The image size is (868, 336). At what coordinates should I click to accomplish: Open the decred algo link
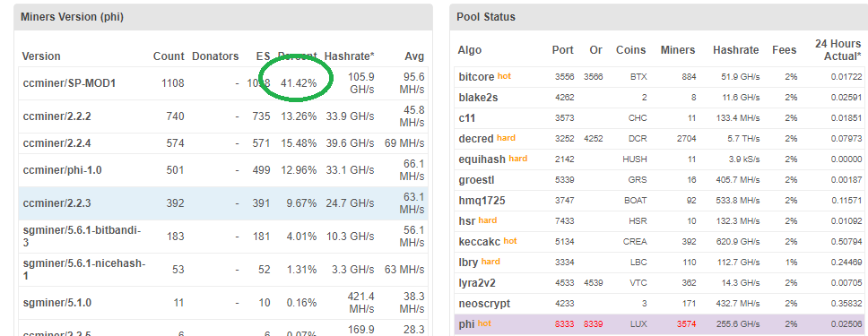pos(476,138)
